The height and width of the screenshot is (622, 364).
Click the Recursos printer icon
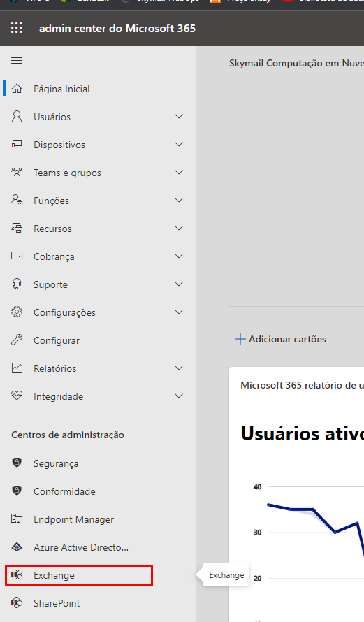[17, 228]
